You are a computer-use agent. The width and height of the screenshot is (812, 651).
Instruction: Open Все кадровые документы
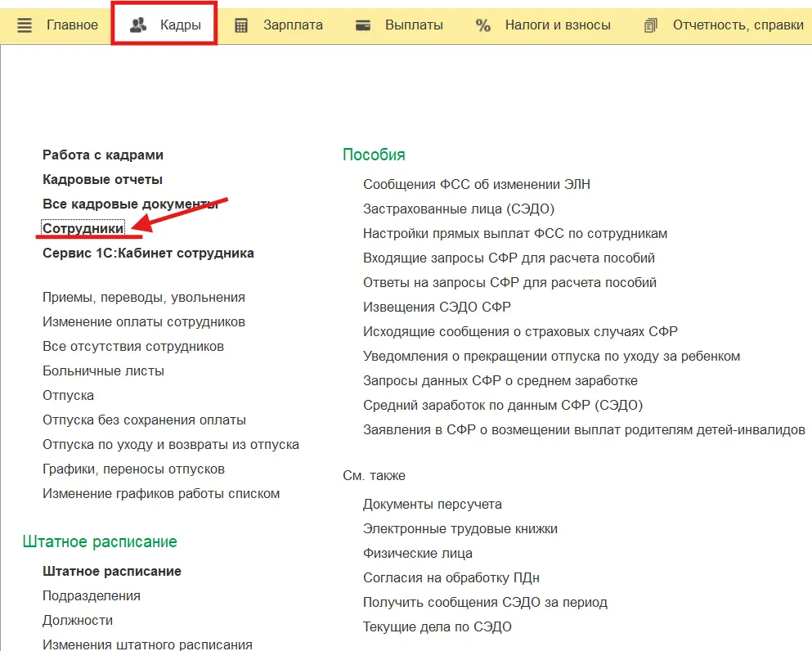click(130, 204)
